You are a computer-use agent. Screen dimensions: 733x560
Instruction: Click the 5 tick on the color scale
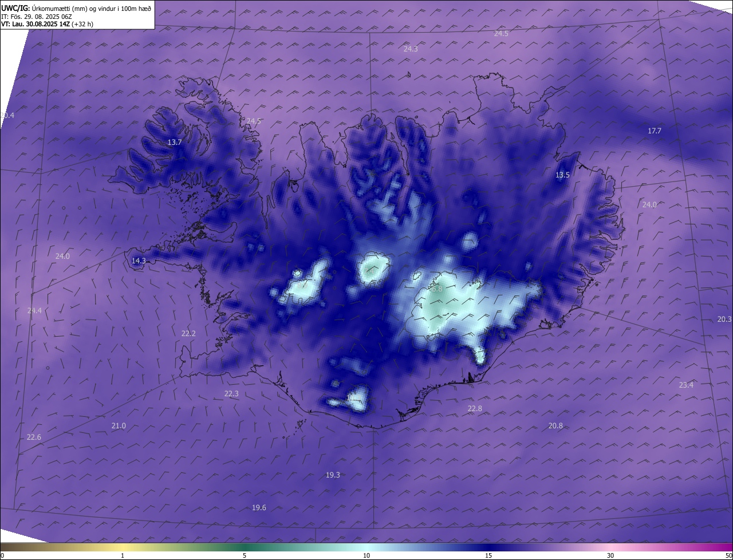pos(245,555)
